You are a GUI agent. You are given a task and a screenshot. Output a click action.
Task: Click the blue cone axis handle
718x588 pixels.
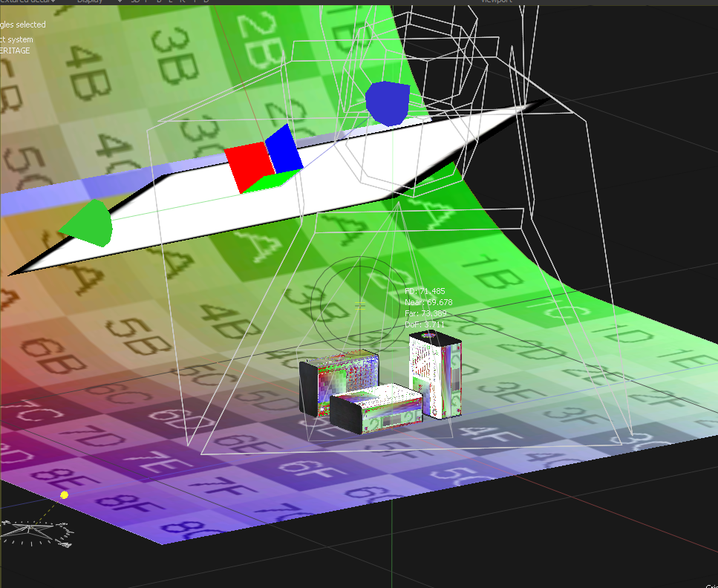387,102
